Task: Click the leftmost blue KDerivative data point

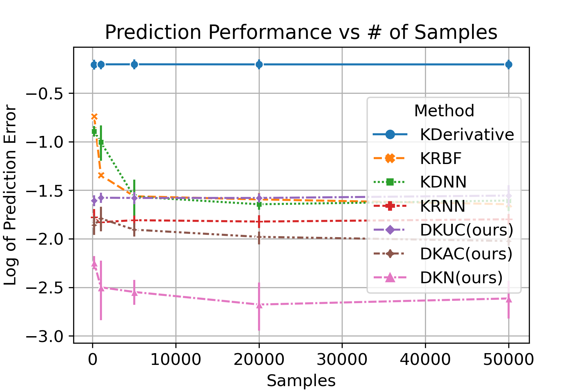Action: tap(93, 65)
